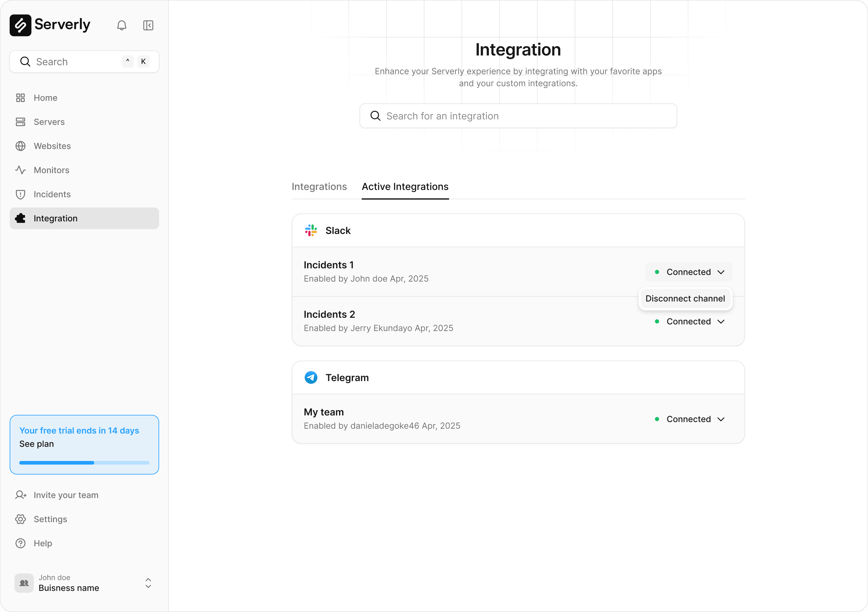Open Incidents via shield icon
Image resolution: width=868 pixels, height=612 pixels.
tap(20, 194)
